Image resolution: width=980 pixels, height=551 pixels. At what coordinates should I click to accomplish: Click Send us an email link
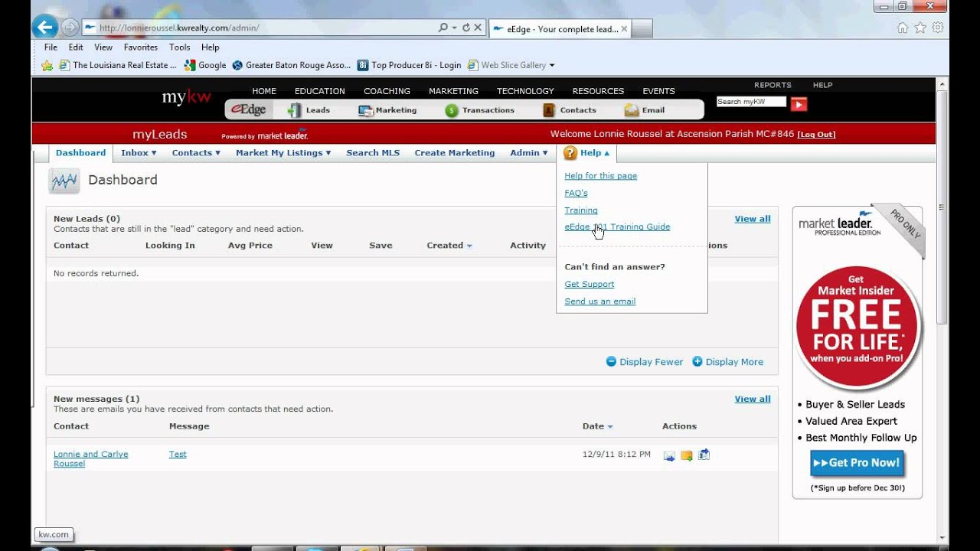[x=600, y=302]
